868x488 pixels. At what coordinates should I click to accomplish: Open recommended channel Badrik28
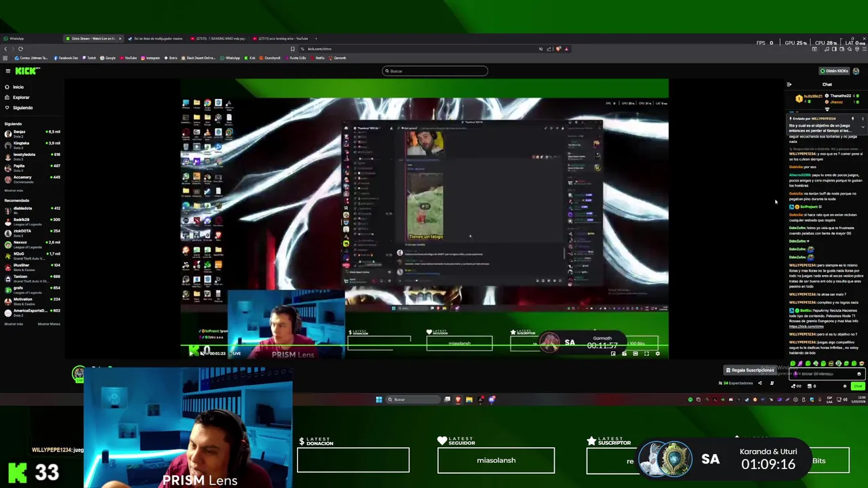click(32, 221)
